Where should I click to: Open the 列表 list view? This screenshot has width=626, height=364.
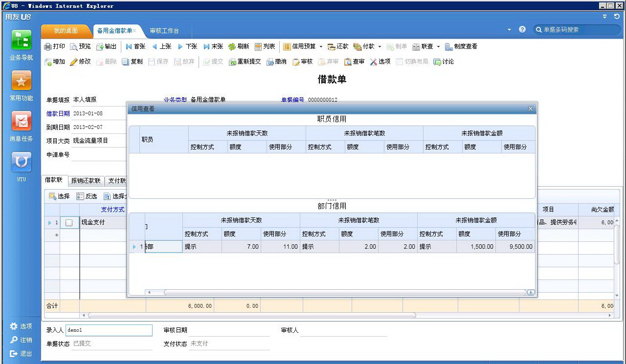(x=265, y=46)
